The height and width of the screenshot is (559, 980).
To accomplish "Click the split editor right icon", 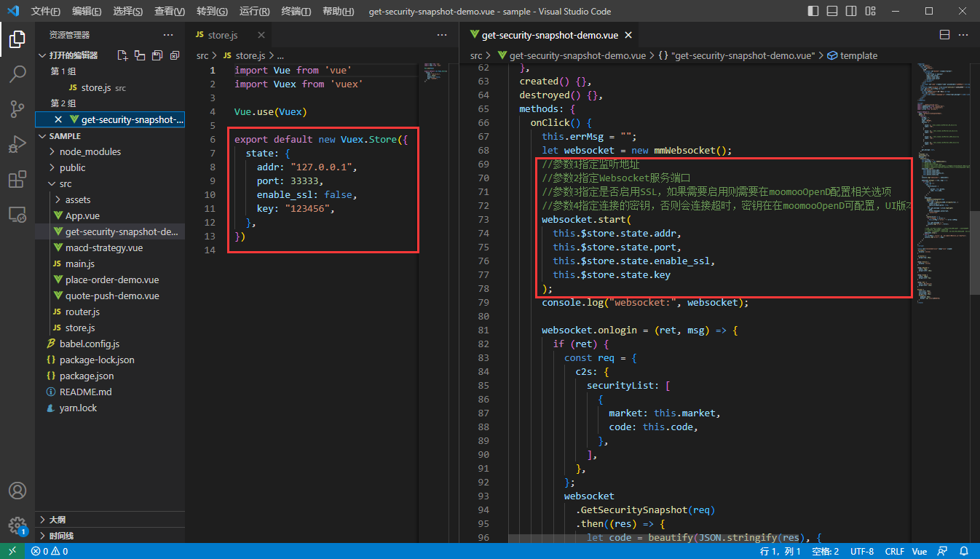I will 945,35.
